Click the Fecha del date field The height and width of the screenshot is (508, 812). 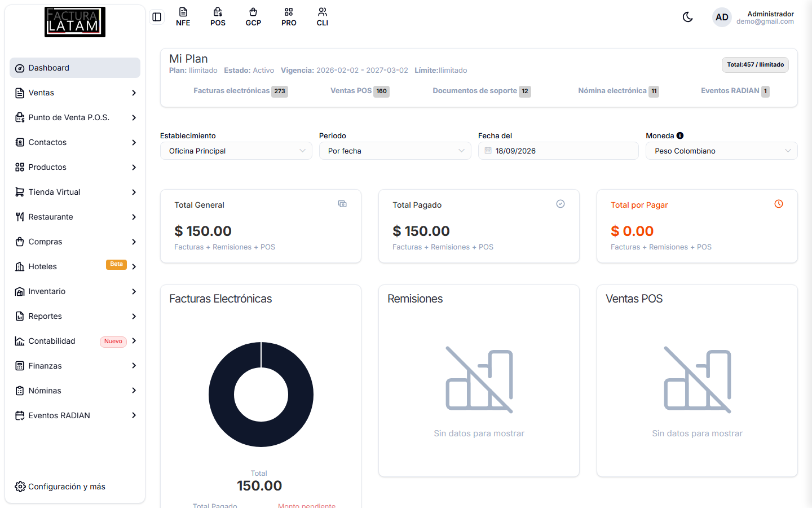click(558, 151)
